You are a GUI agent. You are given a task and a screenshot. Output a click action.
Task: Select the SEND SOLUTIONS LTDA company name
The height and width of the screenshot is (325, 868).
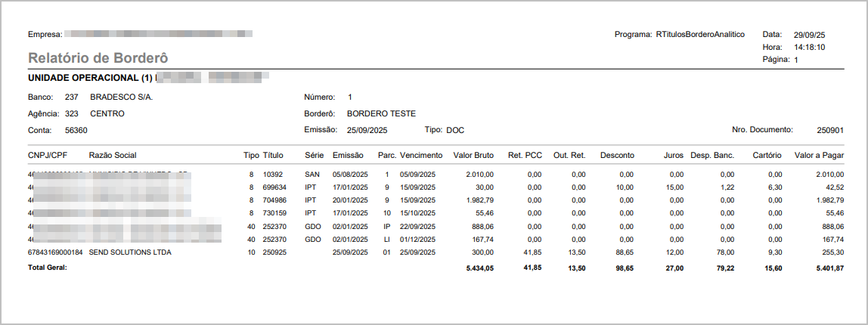click(x=130, y=252)
